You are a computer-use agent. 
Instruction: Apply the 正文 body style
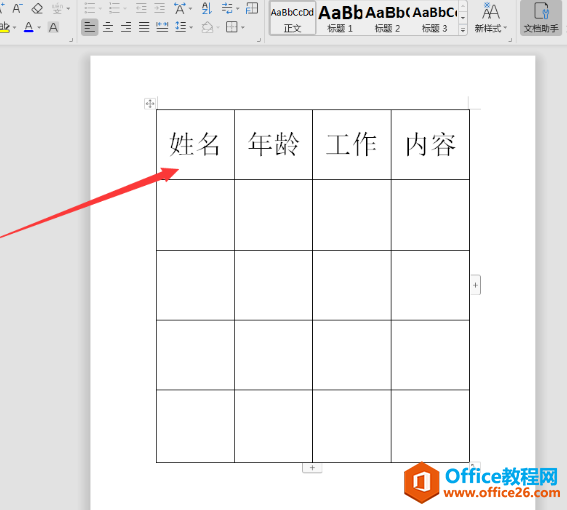(292, 18)
